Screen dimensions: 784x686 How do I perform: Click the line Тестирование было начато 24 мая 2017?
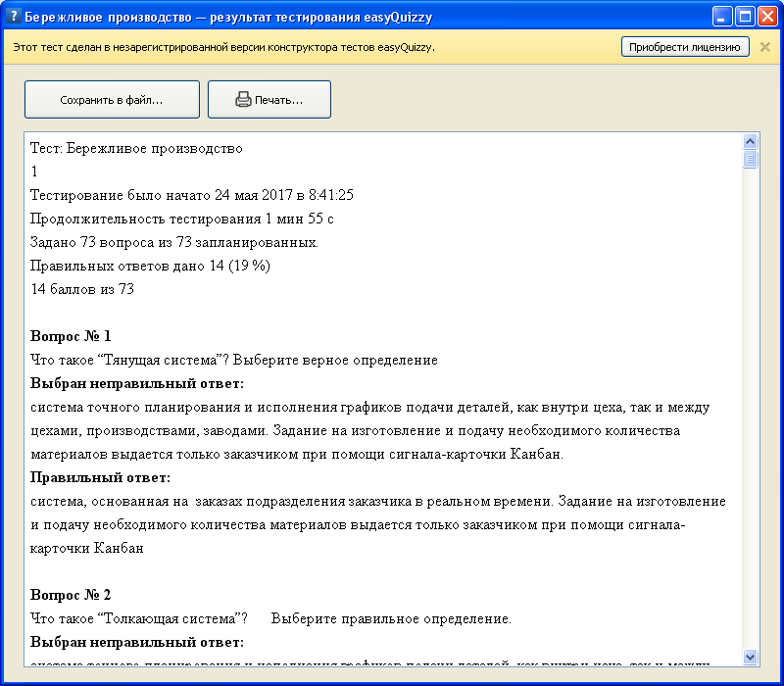pos(192,195)
